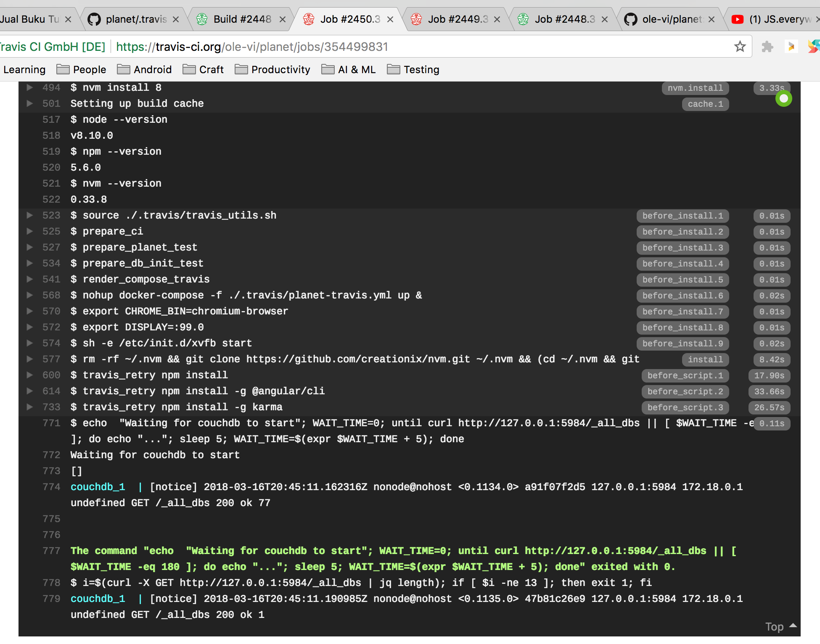820x644 pixels.
Task: Click line number 517
Action: click(51, 119)
